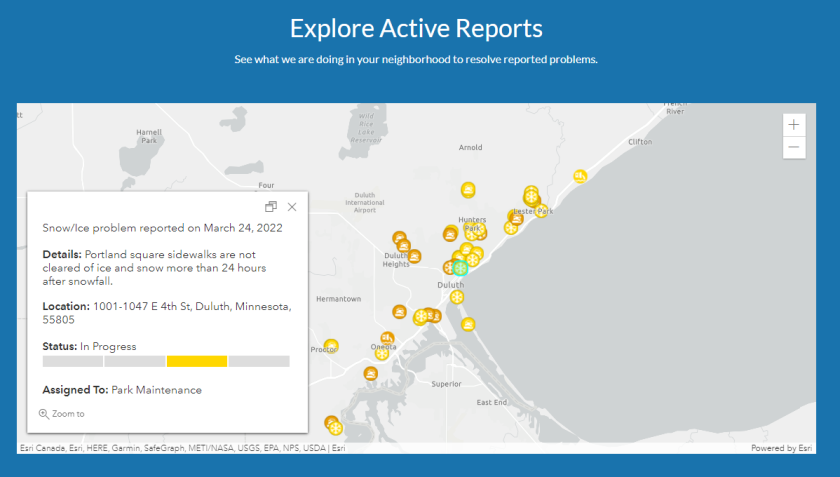Image resolution: width=840 pixels, height=477 pixels.
Task: Open the report marker south of Arnold
Action: (468, 190)
